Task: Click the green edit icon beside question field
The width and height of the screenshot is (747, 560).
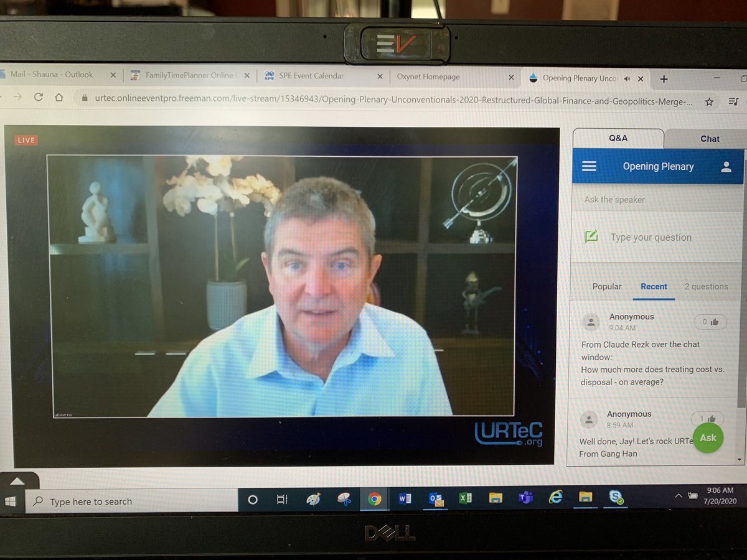Action: tap(591, 236)
